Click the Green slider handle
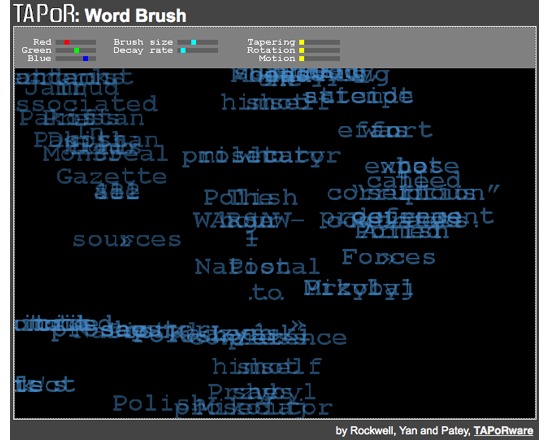The width and height of the screenshot is (550, 440). pos(76,51)
